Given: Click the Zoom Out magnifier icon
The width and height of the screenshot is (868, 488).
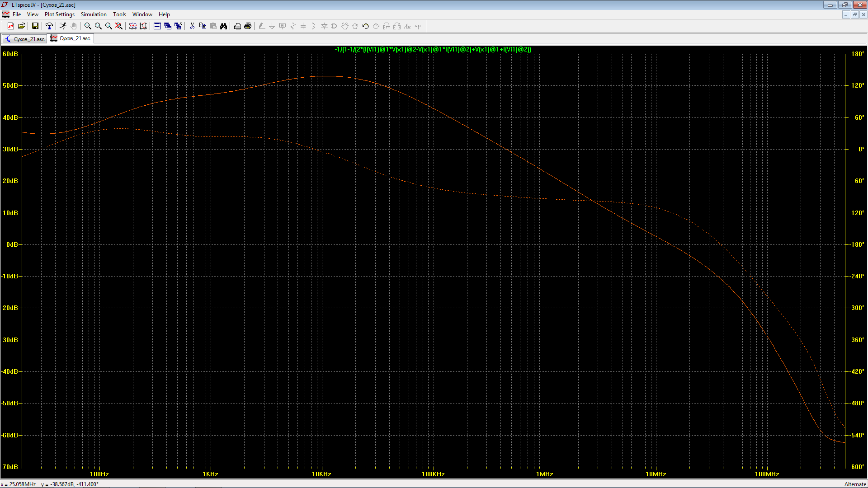Looking at the screenshot, I should click(108, 26).
